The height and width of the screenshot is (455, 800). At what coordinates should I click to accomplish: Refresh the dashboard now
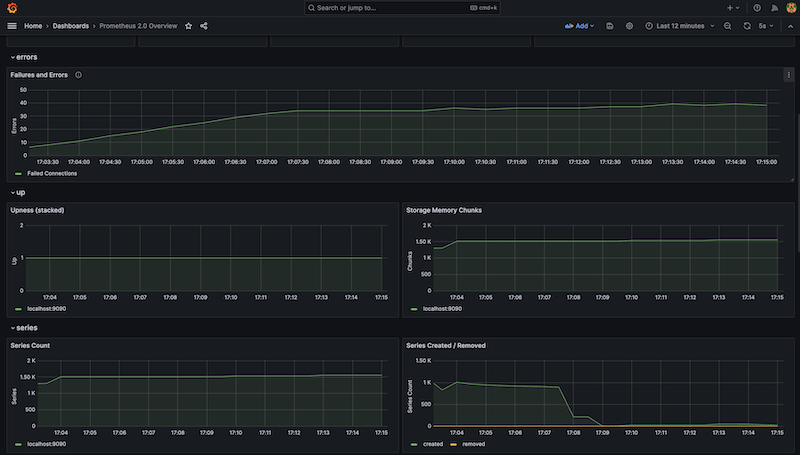tap(747, 26)
